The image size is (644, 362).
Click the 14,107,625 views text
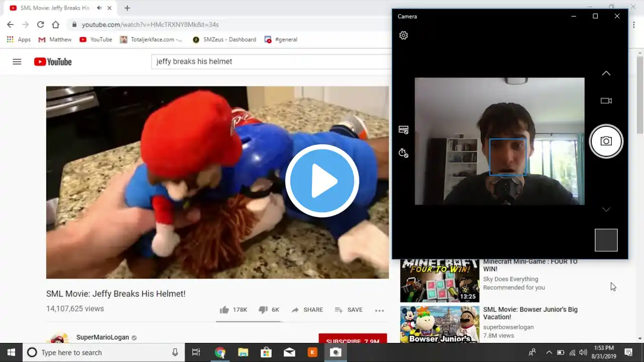point(75,309)
